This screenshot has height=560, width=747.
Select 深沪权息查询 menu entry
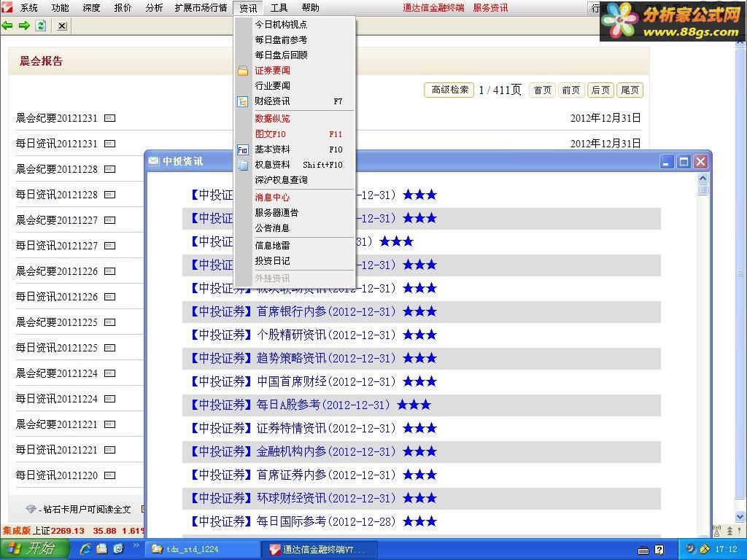coord(295,180)
